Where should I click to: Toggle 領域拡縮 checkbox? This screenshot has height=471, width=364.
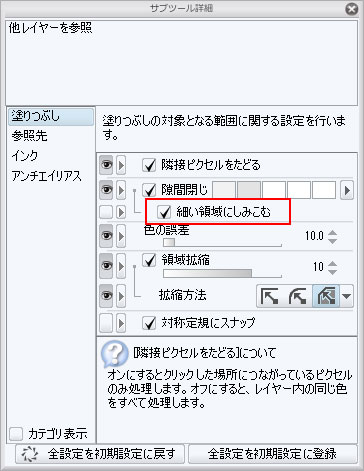tap(149, 260)
